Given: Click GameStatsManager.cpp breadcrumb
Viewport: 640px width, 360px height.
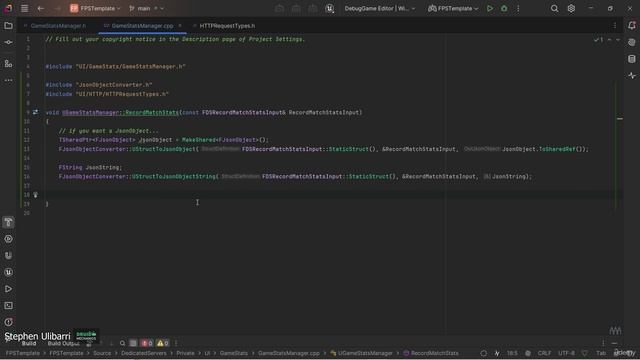Looking at the screenshot, I should click(289, 353).
